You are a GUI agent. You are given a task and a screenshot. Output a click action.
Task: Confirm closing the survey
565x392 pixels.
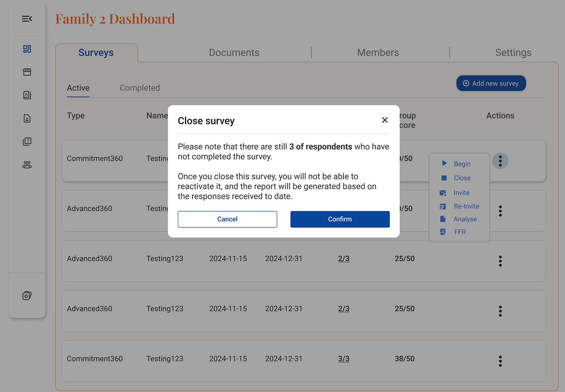340,219
